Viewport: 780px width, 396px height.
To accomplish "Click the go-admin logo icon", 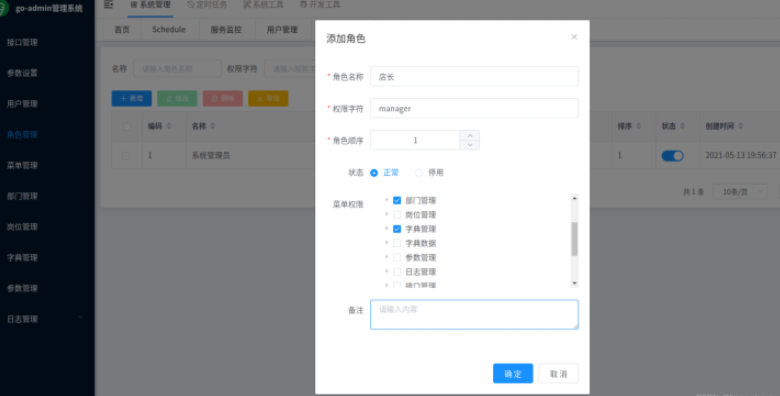I will [x=3, y=8].
